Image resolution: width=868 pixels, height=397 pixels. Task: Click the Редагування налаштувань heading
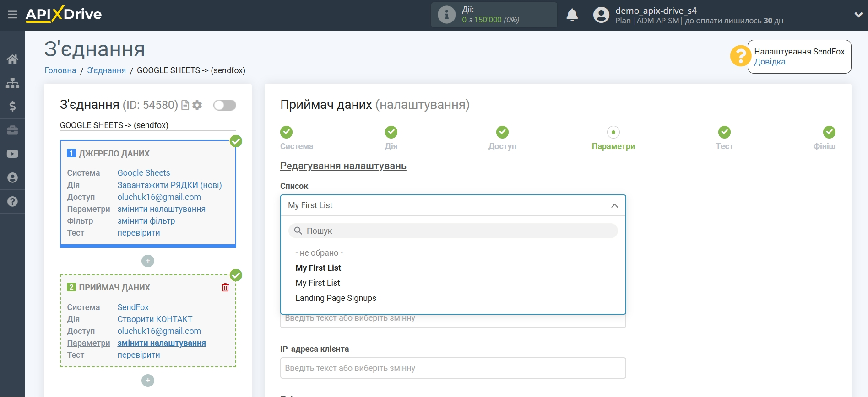click(343, 166)
